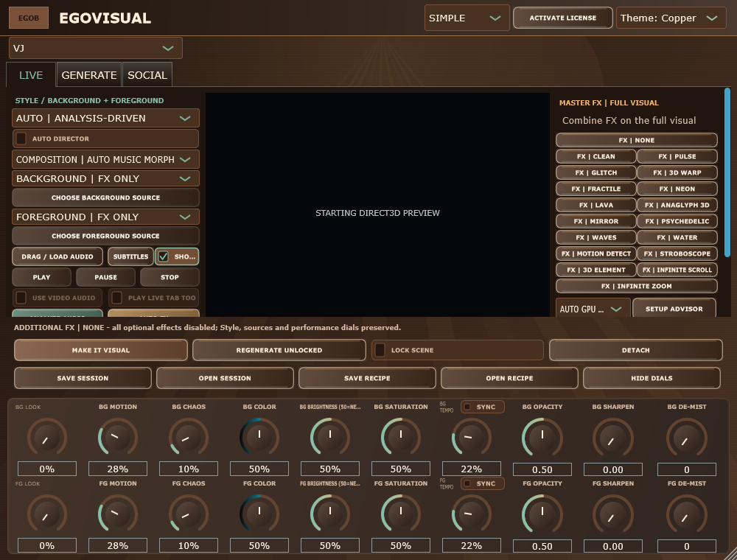Select FX | GLITCH effect
This screenshot has width=737, height=560.
(596, 172)
